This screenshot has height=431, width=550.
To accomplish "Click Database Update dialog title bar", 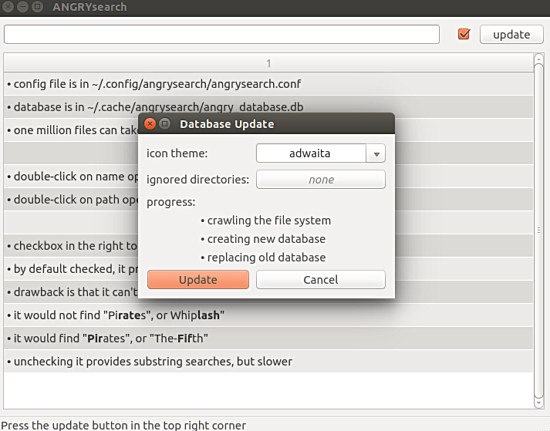I will [x=267, y=123].
